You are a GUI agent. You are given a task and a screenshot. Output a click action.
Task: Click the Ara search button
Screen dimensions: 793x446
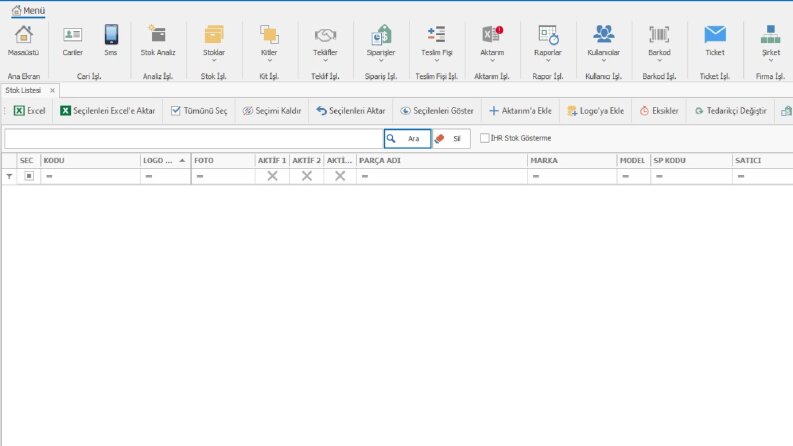coord(408,139)
